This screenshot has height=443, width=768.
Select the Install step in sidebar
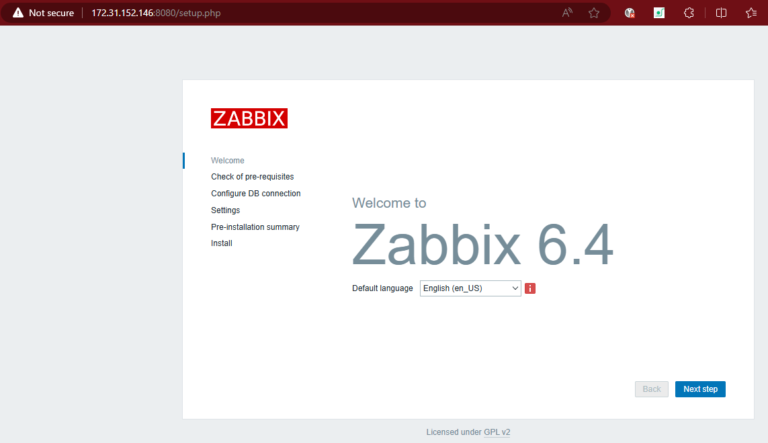coord(221,243)
